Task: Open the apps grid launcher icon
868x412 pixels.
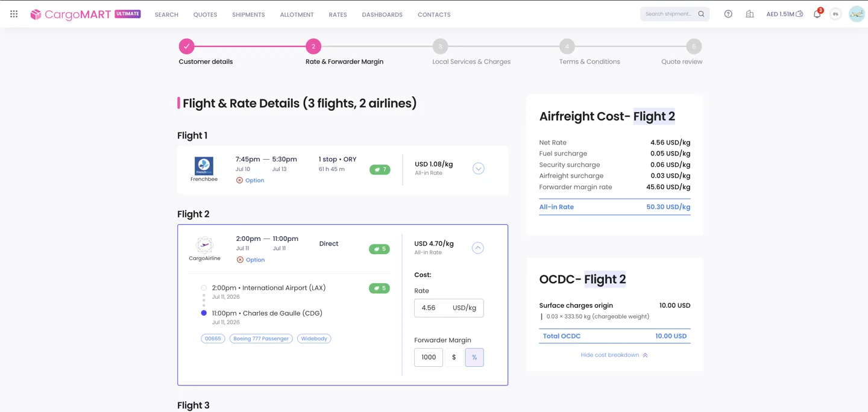Action: pos(14,14)
